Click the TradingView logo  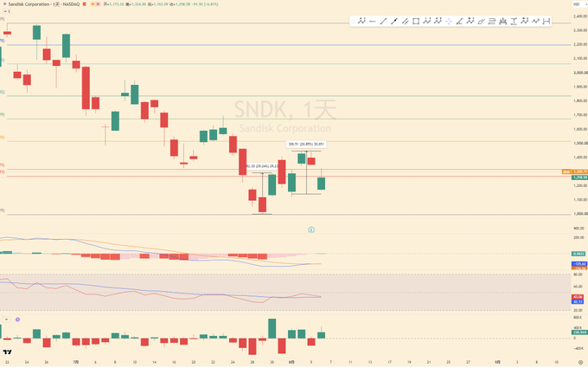[7, 352]
